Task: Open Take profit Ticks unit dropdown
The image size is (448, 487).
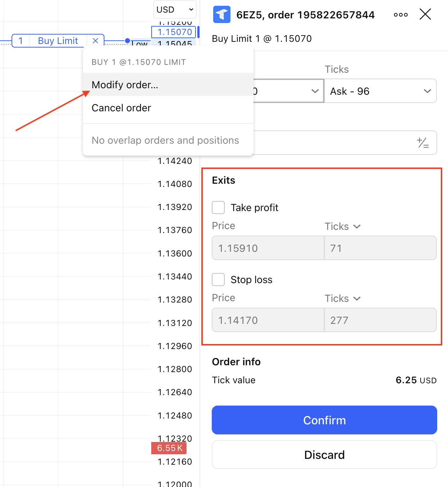Action: pos(342,227)
